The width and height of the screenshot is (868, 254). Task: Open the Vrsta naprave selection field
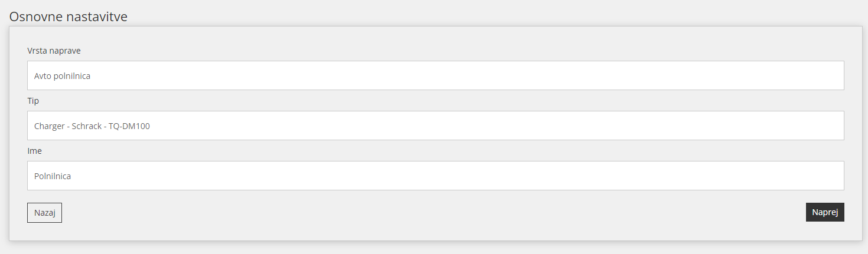click(x=435, y=75)
